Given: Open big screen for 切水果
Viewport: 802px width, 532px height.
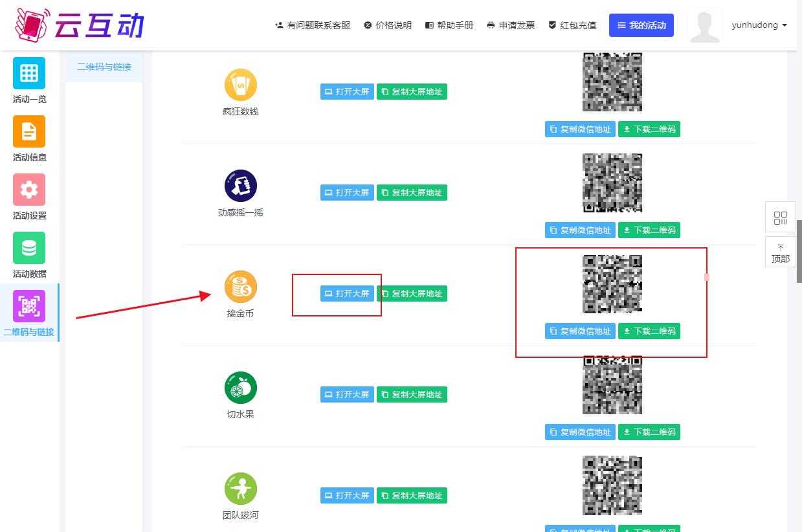Looking at the screenshot, I should pos(347,395).
